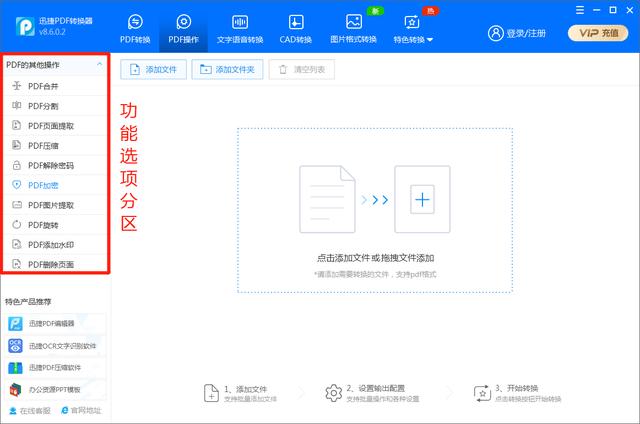
Task: Click the 登录/注册 link
Action: [526, 33]
